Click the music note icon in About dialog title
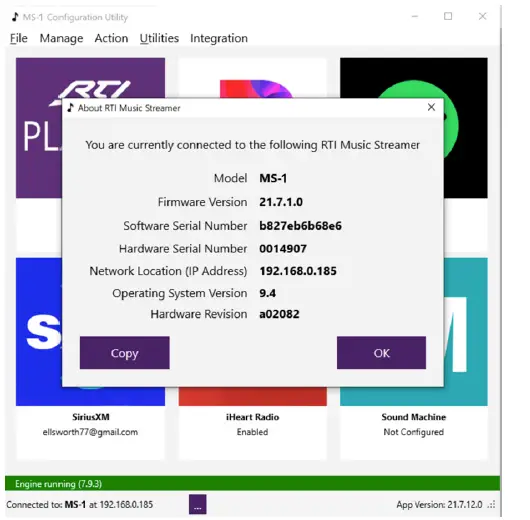The height and width of the screenshot is (520, 530). (70, 108)
